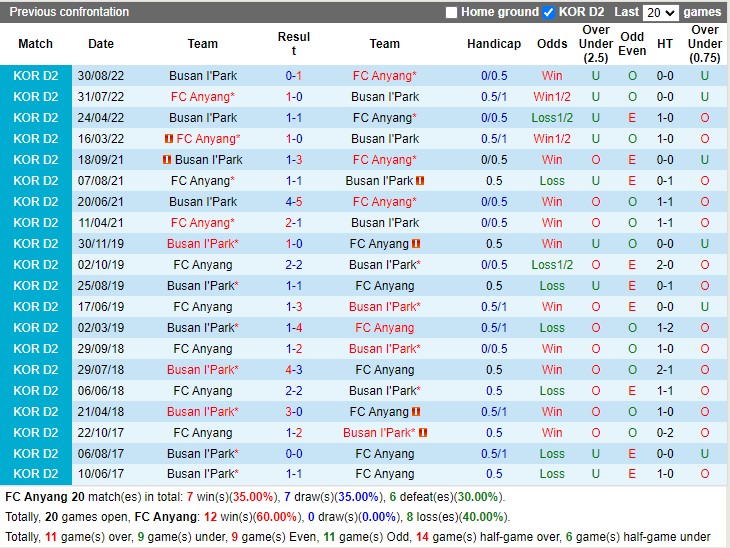Screen dimensions: 730x548
Task: Click red card icon beside Busan I'Park 18/09/21
Action: click(x=167, y=160)
